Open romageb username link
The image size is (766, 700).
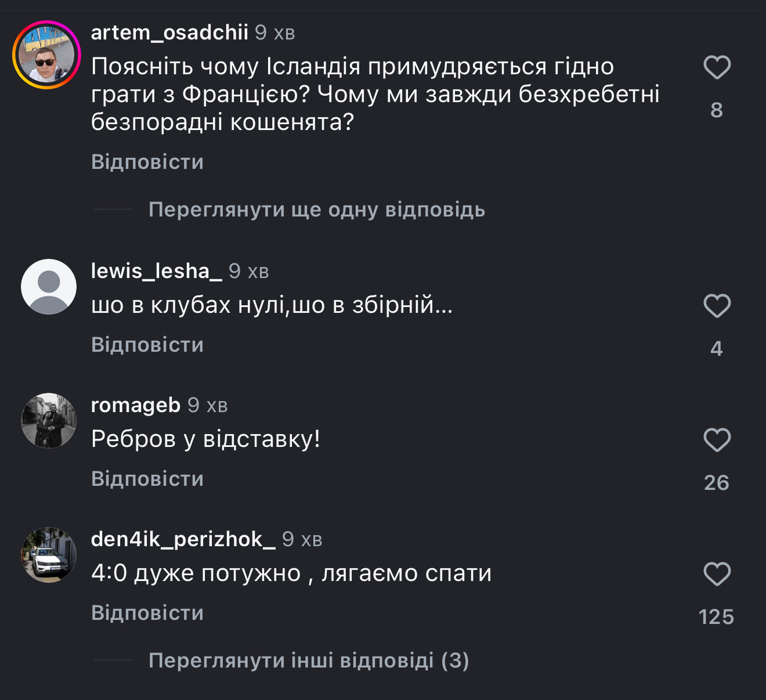click(136, 405)
